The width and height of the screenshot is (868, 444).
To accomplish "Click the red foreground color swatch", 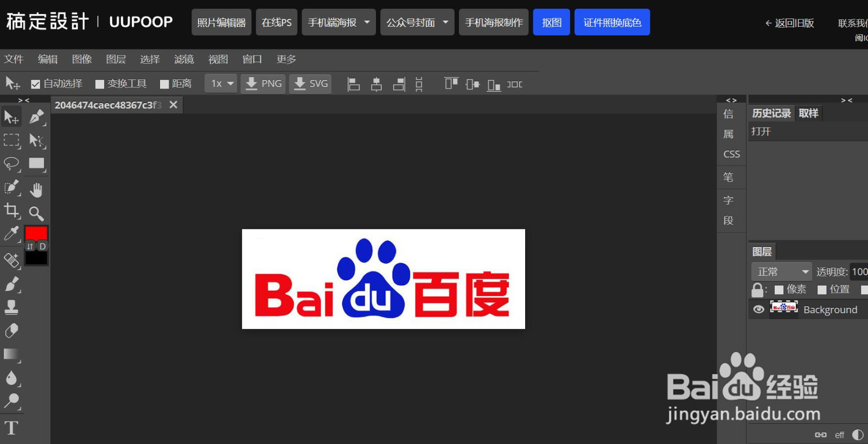I will (36, 233).
